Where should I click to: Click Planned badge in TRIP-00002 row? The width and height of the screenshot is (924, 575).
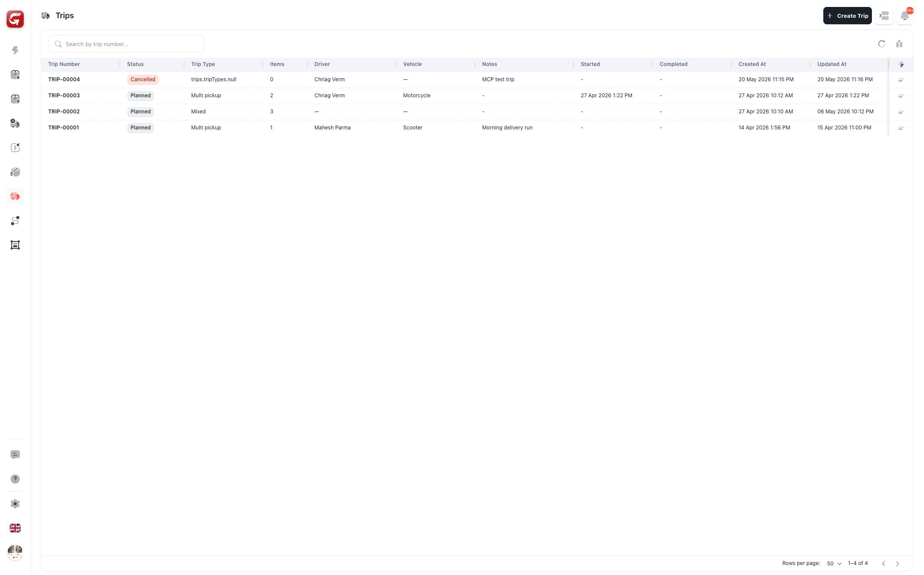point(141,112)
